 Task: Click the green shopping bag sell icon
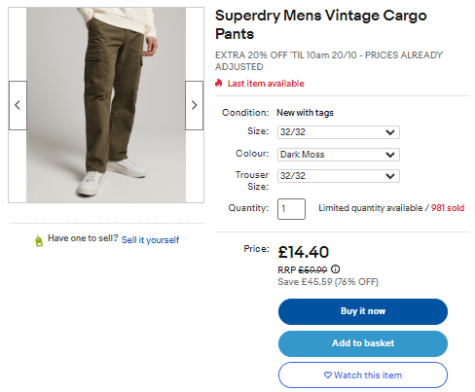39,240
